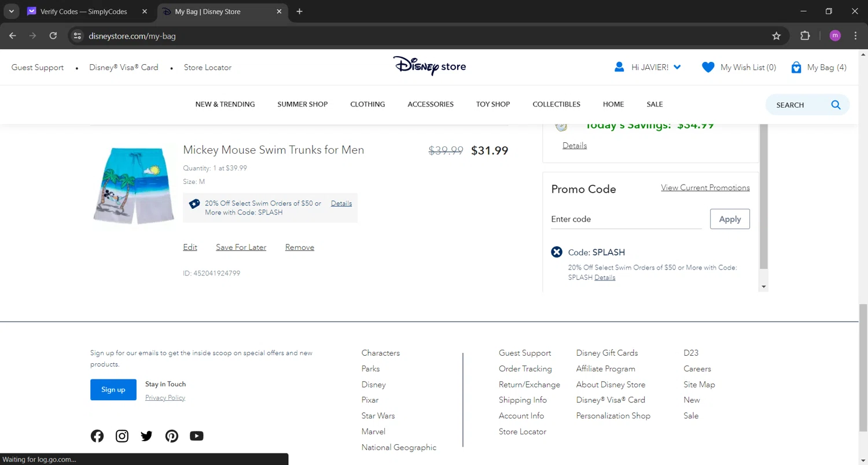868x465 pixels.
Task: Open the Twitter bird icon in footer
Action: 146,436
